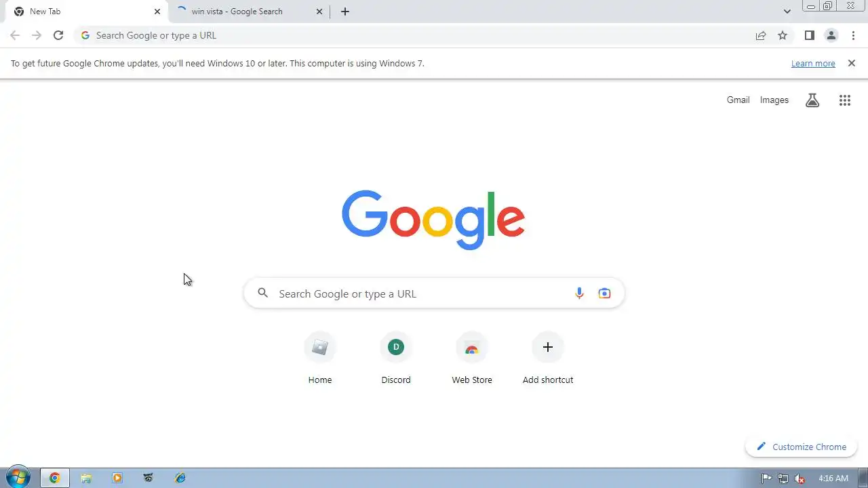Close the win vista search tab
This screenshot has height=488, width=868.
tap(319, 12)
